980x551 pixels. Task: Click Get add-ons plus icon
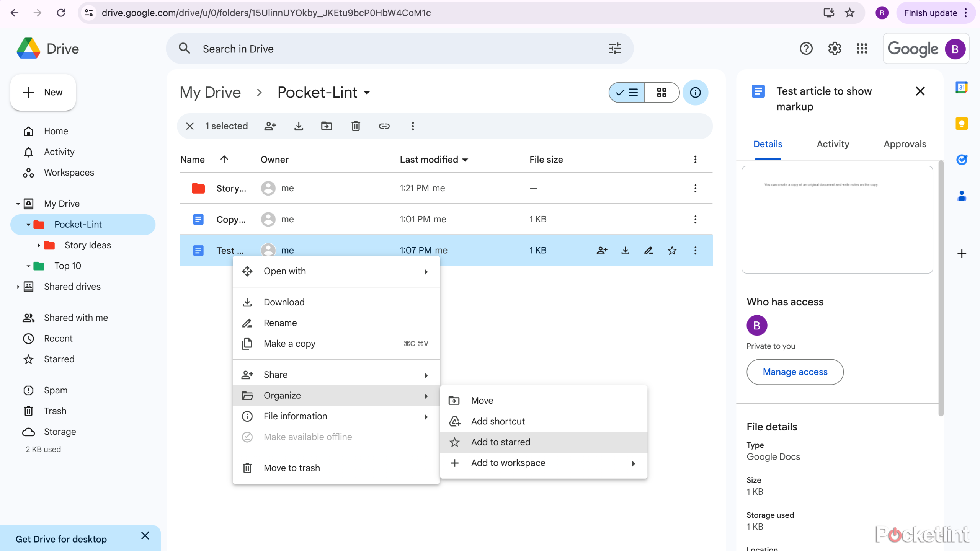click(x=962, y=254)
